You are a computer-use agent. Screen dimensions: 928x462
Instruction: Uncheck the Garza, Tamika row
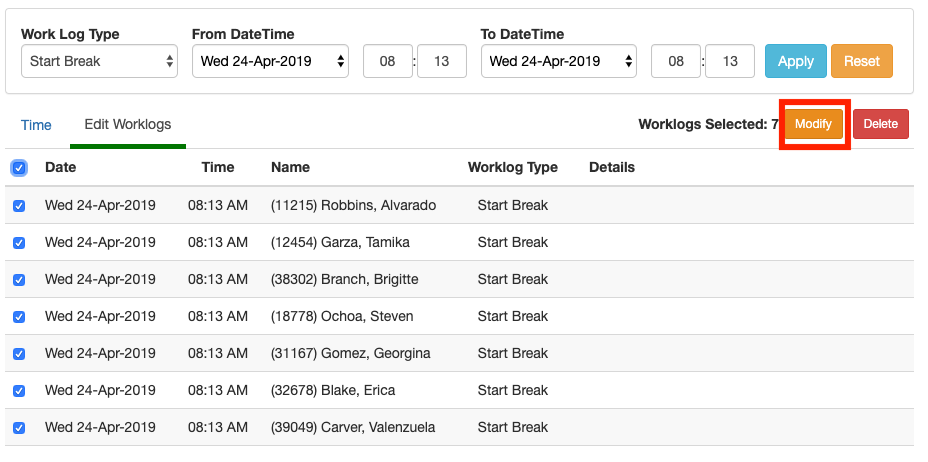(x=19, y=243)
